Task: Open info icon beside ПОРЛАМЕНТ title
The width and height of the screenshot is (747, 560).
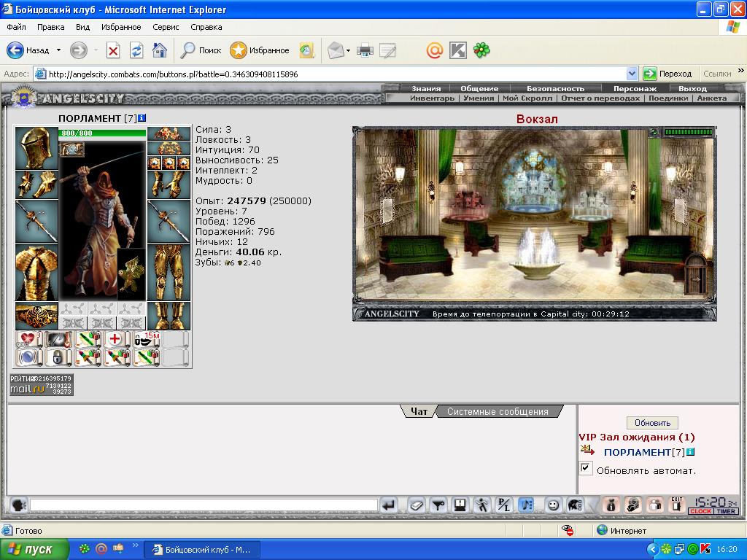Action: tap(142, 117)
